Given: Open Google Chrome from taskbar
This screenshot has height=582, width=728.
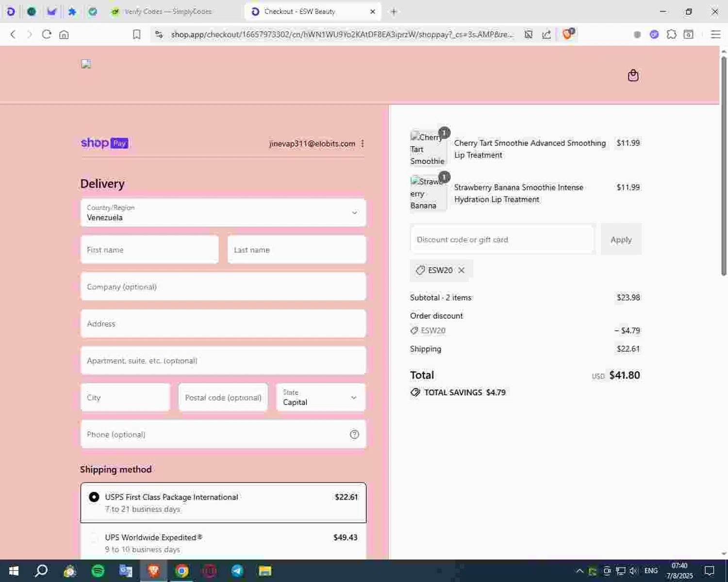Looking at the screenshot, I should point(182,571).
